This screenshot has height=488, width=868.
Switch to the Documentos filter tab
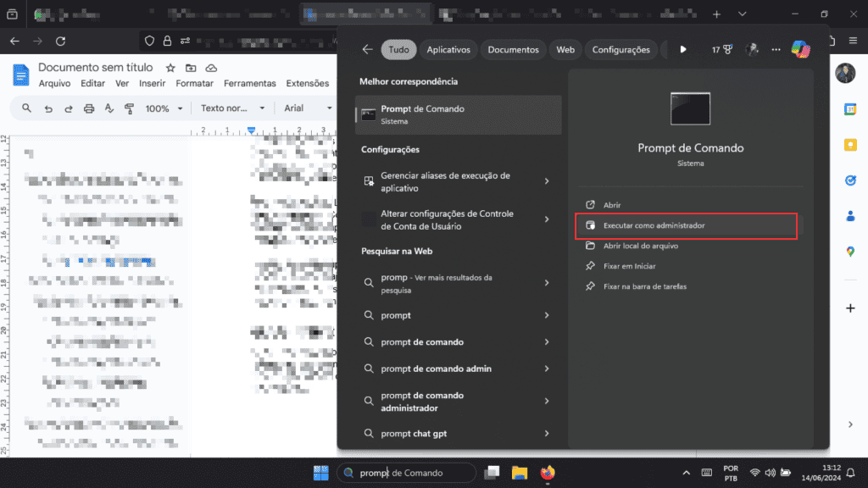tap(513, 49)
